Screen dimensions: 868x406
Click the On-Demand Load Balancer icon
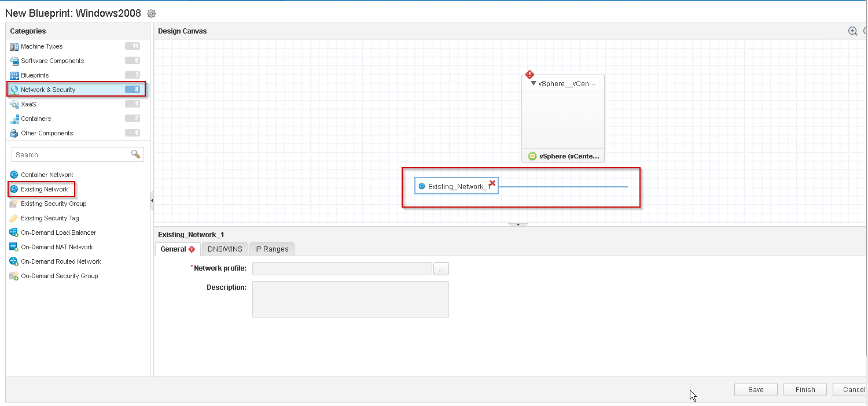point(14,232)
